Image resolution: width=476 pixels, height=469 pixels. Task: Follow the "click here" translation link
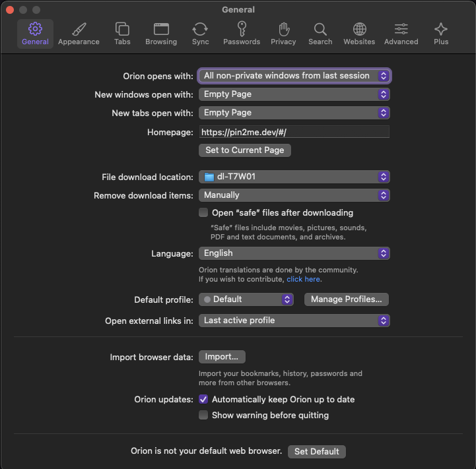click(304, 280)
